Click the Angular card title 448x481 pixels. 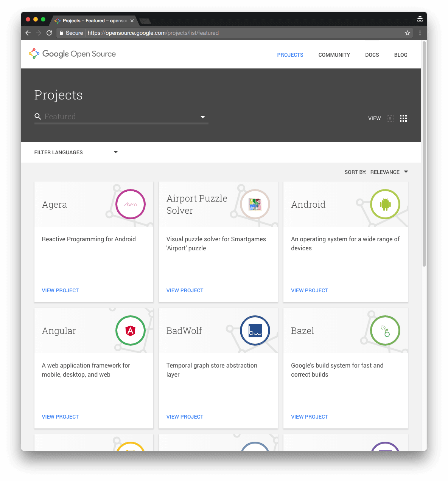(x=59, y=331)
